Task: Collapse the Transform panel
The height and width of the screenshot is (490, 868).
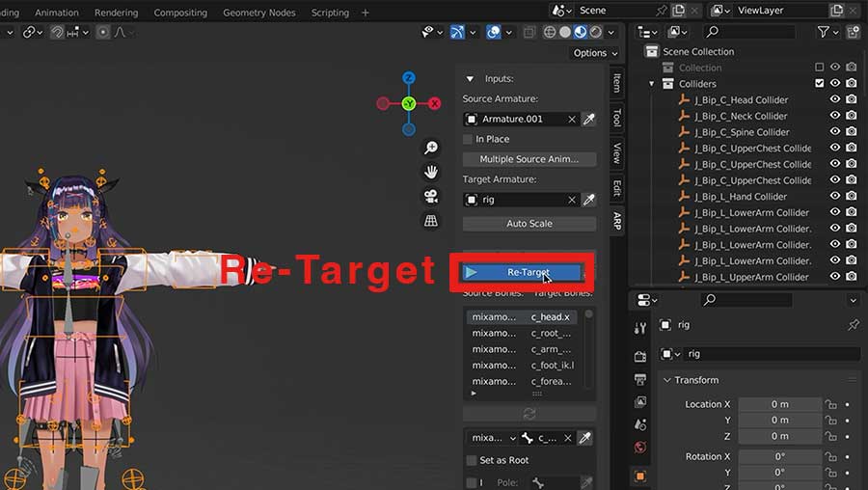Action: click(667, 380)
